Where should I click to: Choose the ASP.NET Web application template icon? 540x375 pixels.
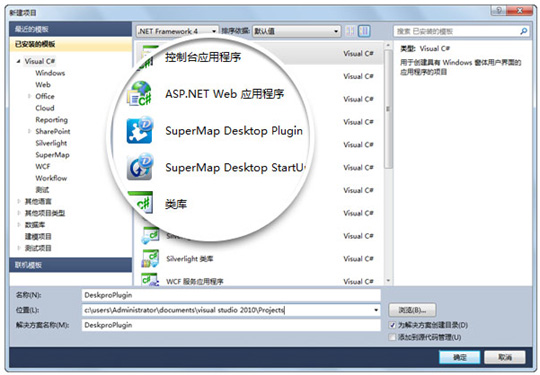(x=140, y=94)
